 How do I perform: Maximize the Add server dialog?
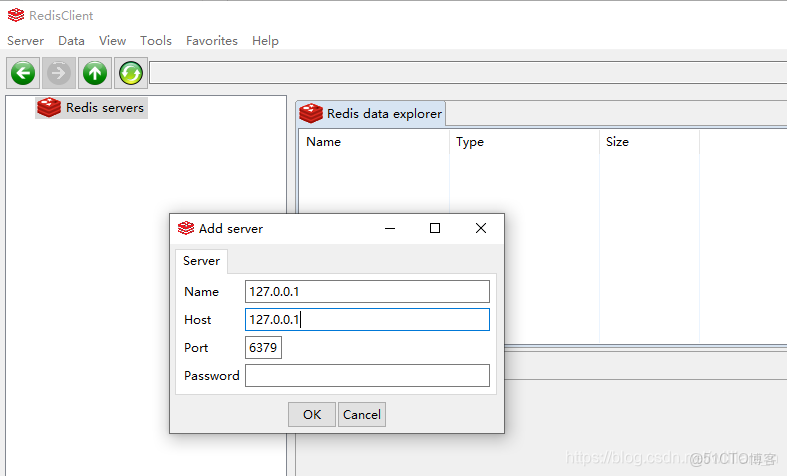coord(435,228)
